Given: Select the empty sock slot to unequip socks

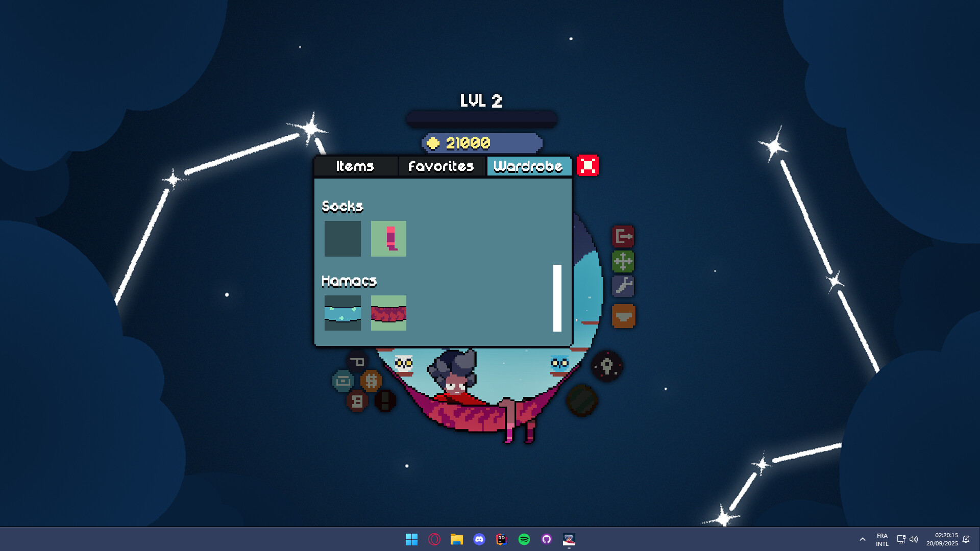Looking at the screenshot, I should point(342,238).
